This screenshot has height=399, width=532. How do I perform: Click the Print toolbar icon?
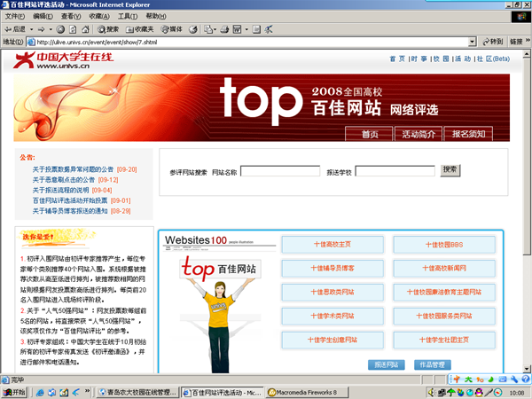tap(224, 29)
